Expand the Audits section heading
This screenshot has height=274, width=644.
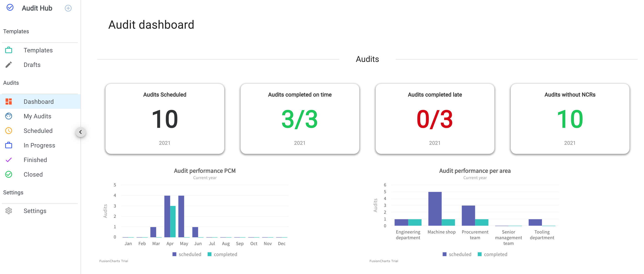pos(11,83)
